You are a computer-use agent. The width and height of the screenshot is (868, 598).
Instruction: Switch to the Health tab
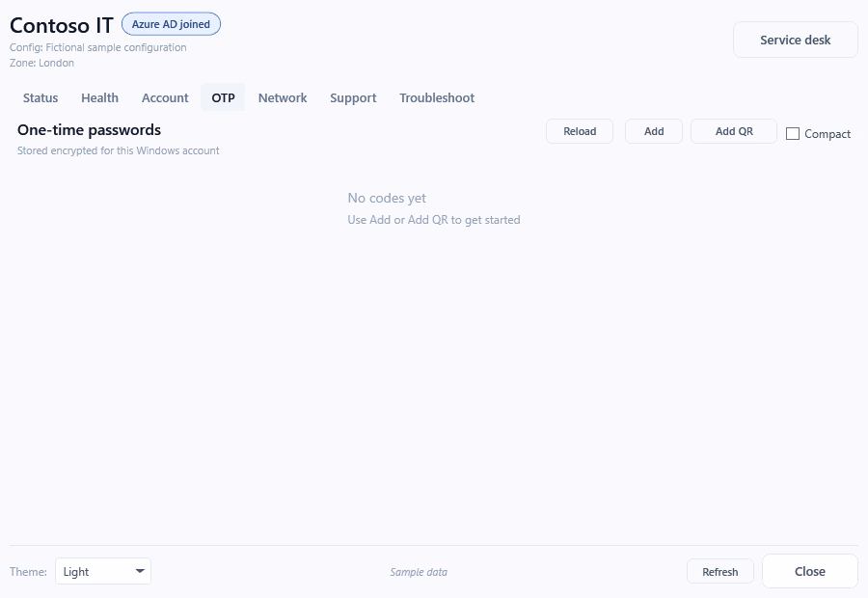pos(99,98)
